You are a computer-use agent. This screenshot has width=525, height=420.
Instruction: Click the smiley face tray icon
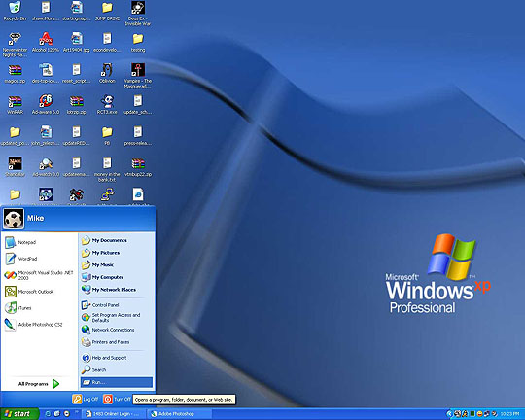point(479,414)
